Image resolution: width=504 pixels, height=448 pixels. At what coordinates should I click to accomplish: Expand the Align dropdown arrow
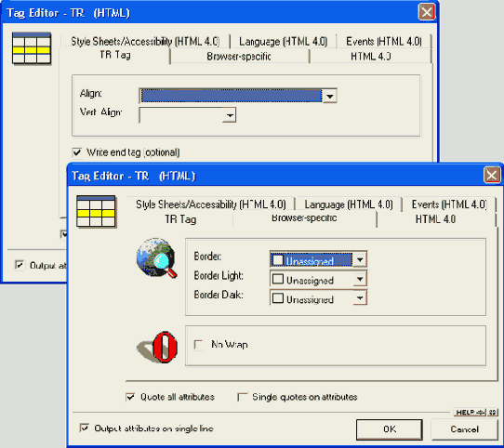(329, 96)
